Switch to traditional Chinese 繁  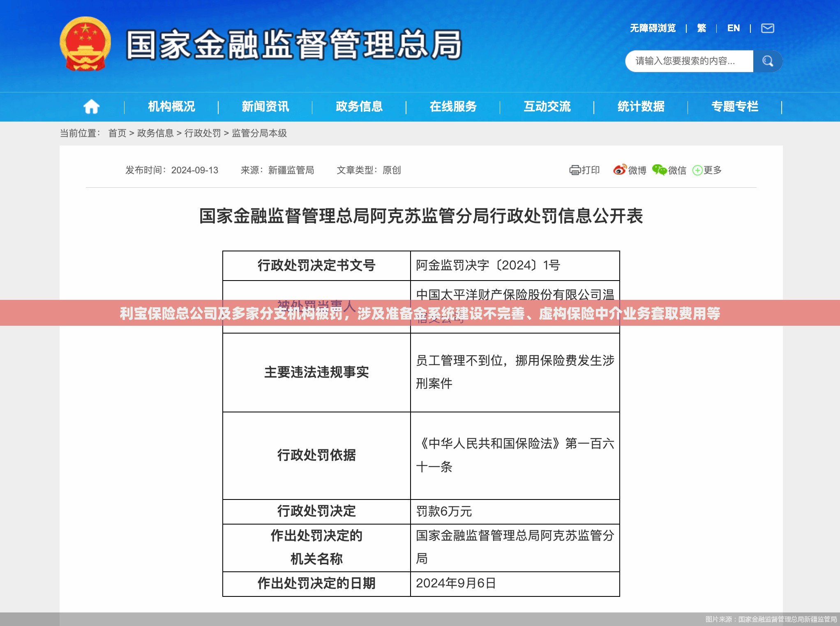point(702,28)
